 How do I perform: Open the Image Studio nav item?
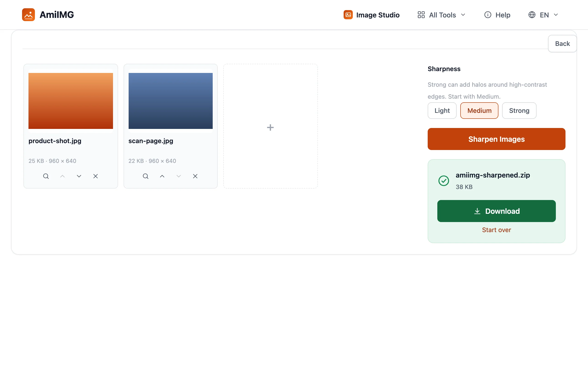[x=371, y=15]
